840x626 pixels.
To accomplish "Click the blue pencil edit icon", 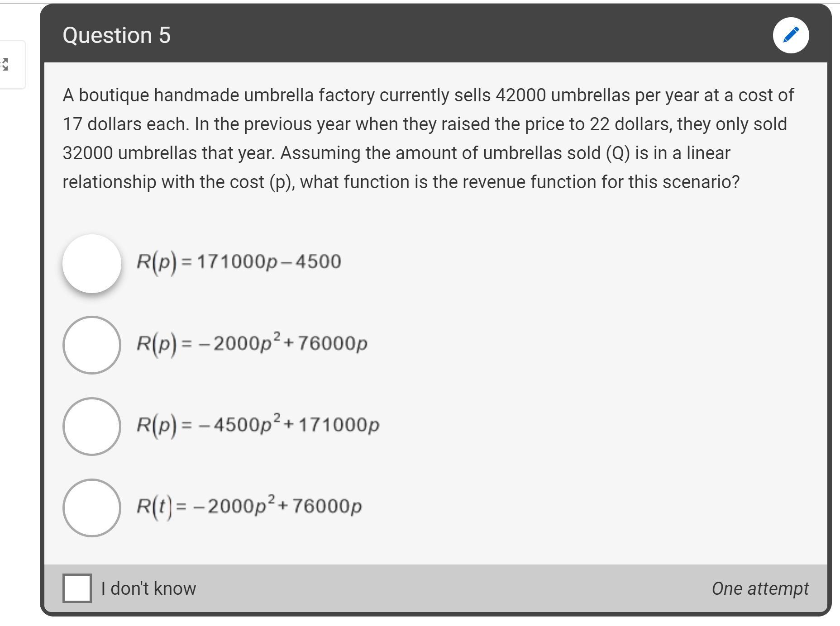I will 791,35.
